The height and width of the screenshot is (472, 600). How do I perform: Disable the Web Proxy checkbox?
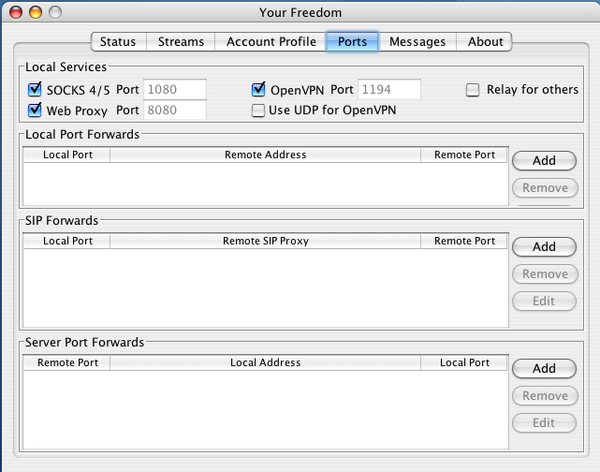coord(35,110)
